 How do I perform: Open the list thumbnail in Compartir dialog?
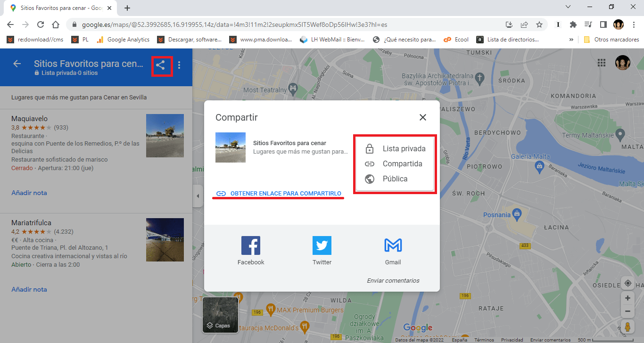coord(231,147)
